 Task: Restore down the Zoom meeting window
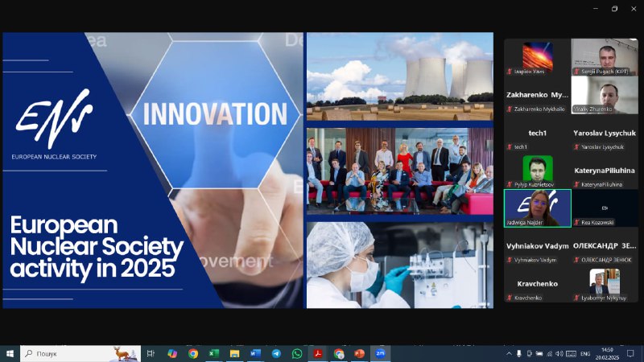[614, 9]
